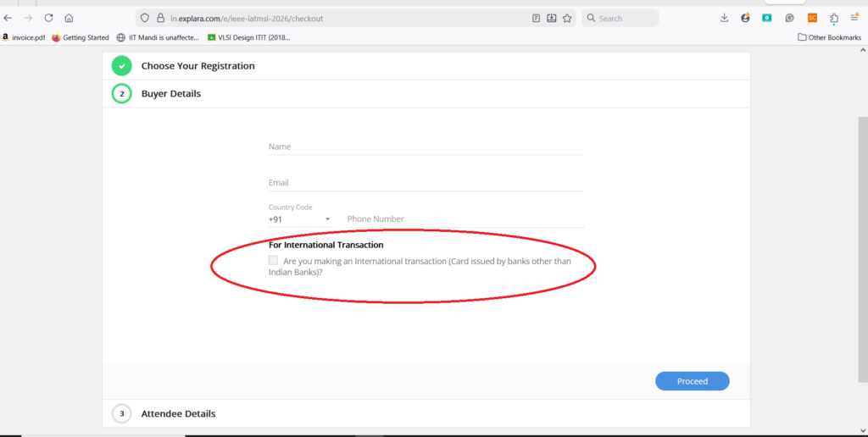Viewport: 868px width, 437px height.
Task: Expand the Country Code +91 dropdown
Action: [x=327, y=219]
